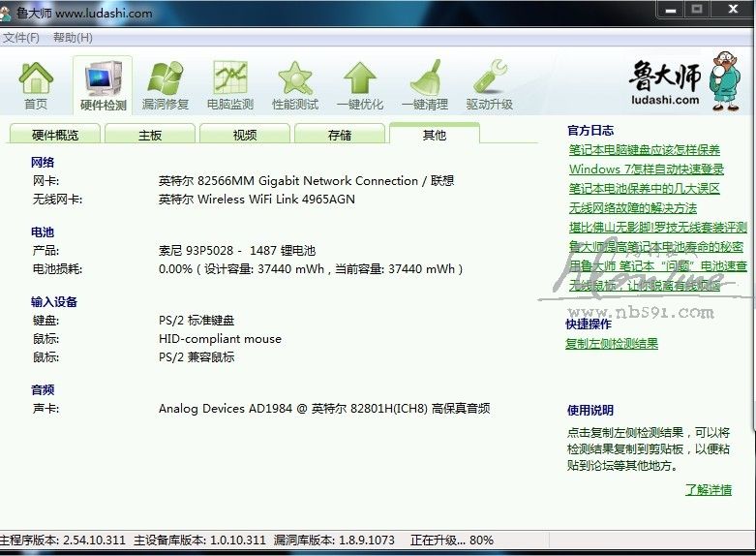This screenshot has height=556, width=756.
Task: Open the 笔记本电脑键盘应该怎样保养 article link
Action: click(645, 150)
